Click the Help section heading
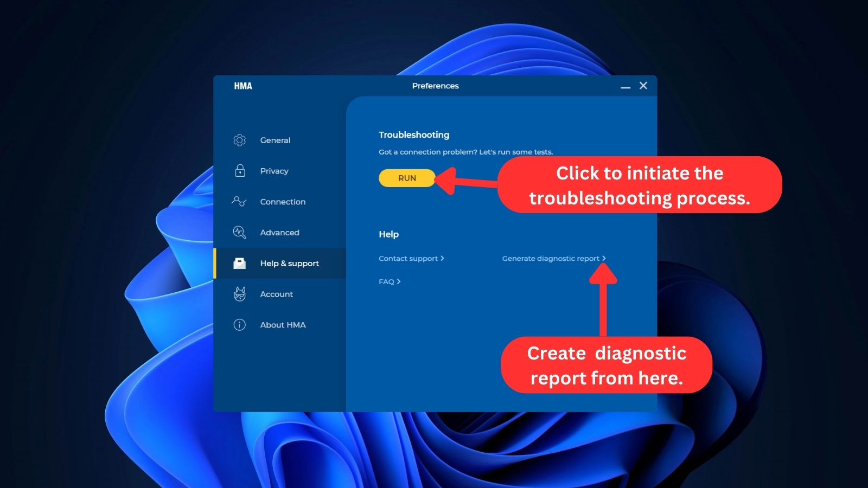 pos(388,234)
